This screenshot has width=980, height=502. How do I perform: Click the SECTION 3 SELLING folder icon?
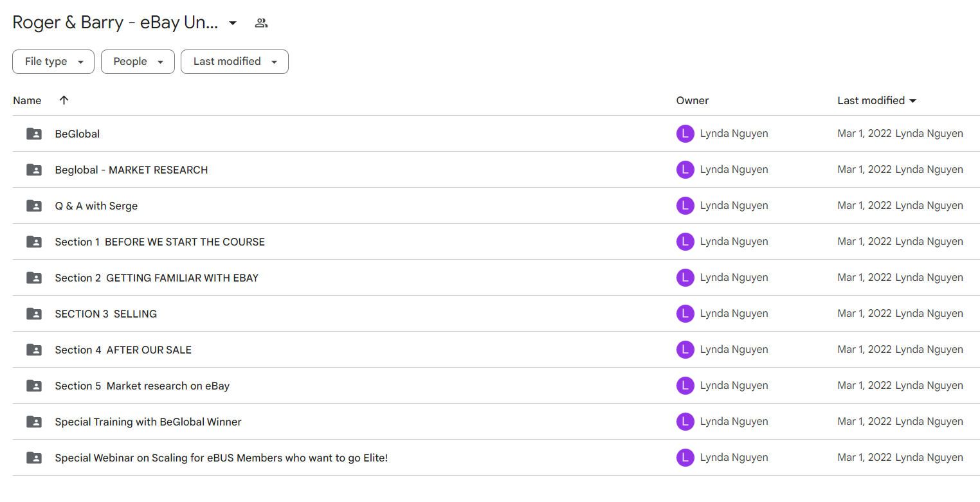click(34, 314)
